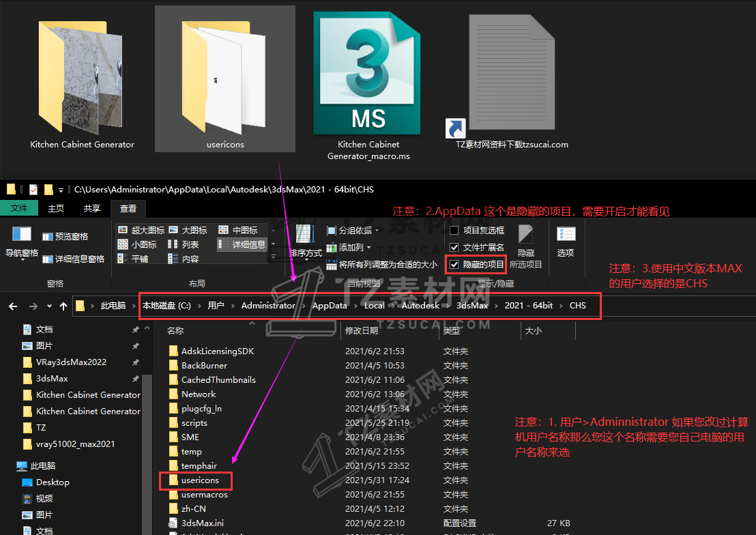Sort by the 修改日期 column header
The width and height of the screenshot is (756, 535).
click(x=361, y=330)
